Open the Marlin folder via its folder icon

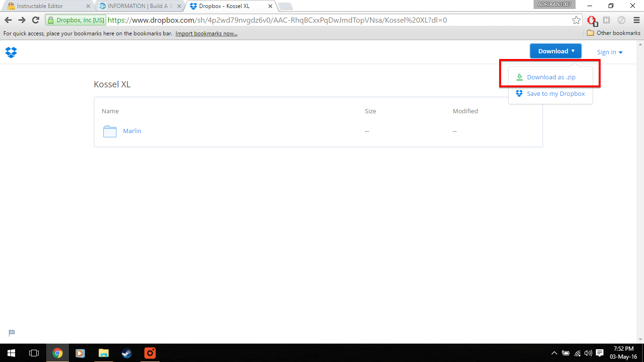tap(109, 131)
